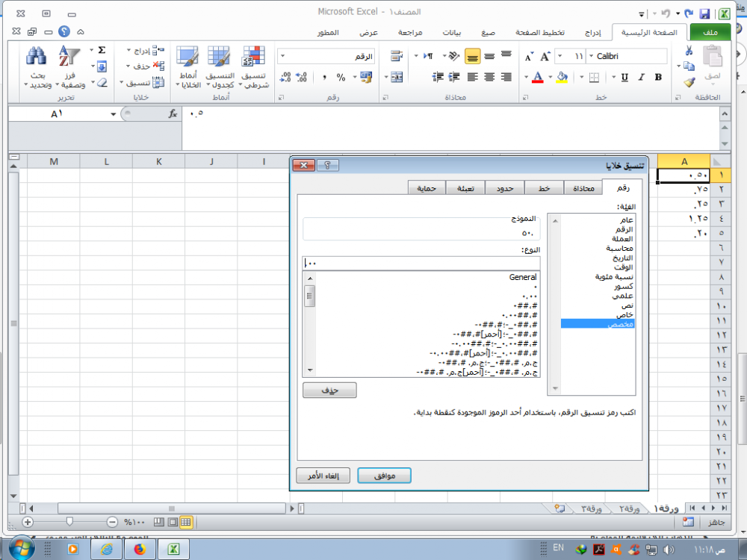
Task: Click the Clear eraser icon
Action: [x=102, y=82]
